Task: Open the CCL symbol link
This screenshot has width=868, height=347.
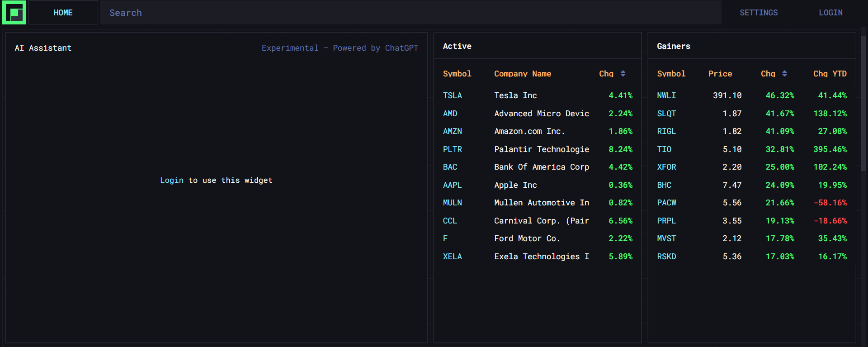Action: (450, 221)
